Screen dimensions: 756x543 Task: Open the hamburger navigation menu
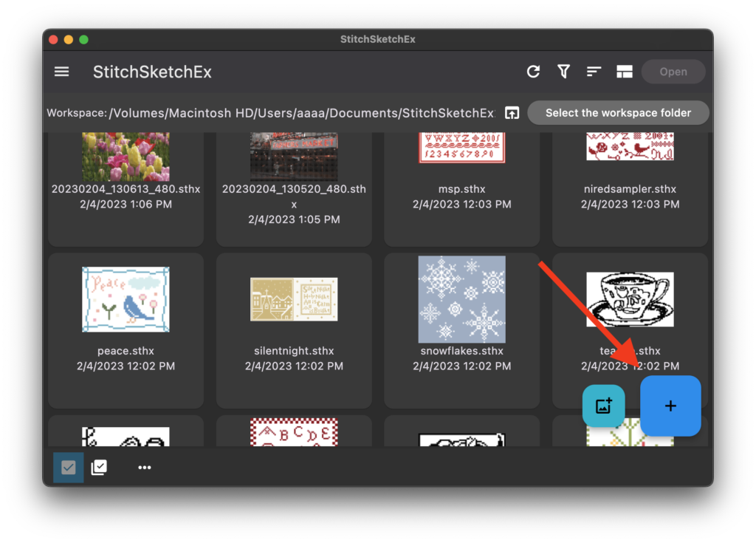point(62,72)
